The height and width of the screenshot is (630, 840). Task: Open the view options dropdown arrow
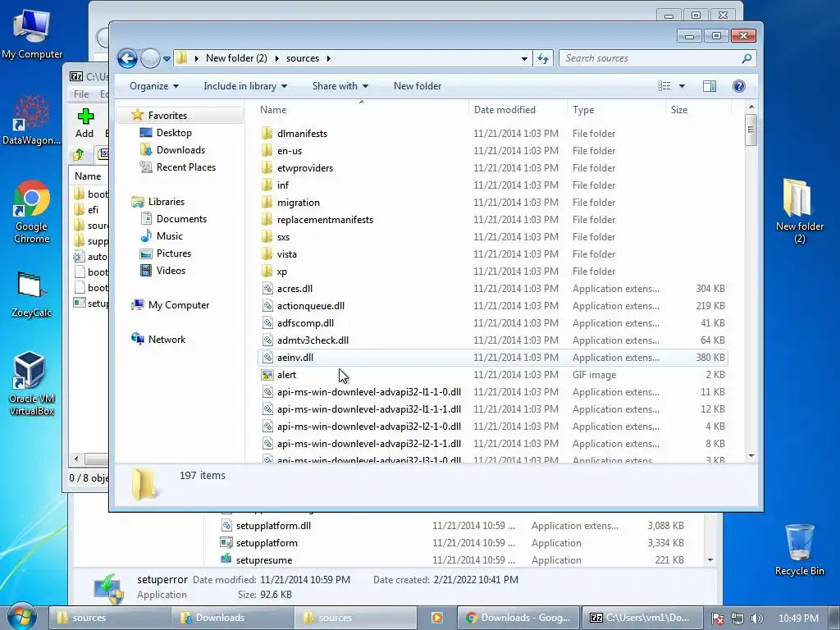pos(682,86)
